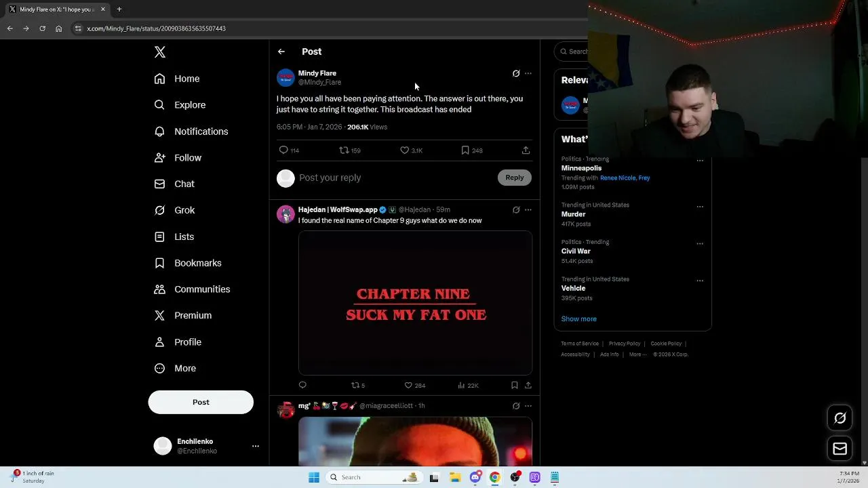
Task: Open options for Vehicle trend
Action: click(700, 281)
